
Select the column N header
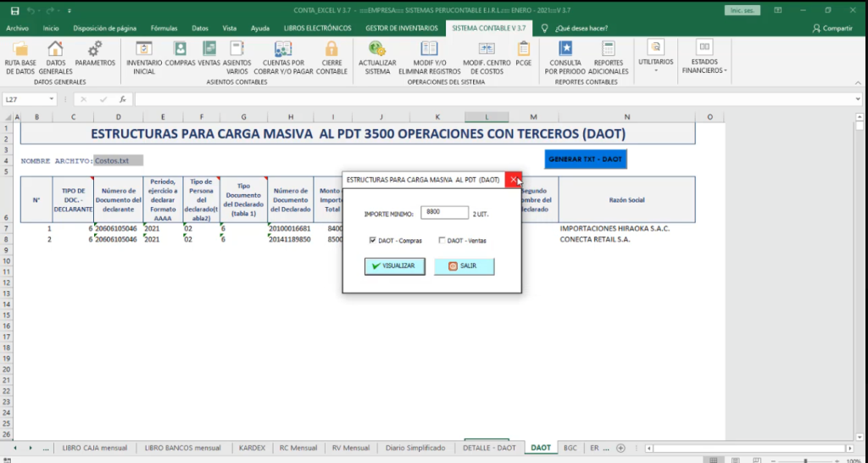tap(626, 117)
